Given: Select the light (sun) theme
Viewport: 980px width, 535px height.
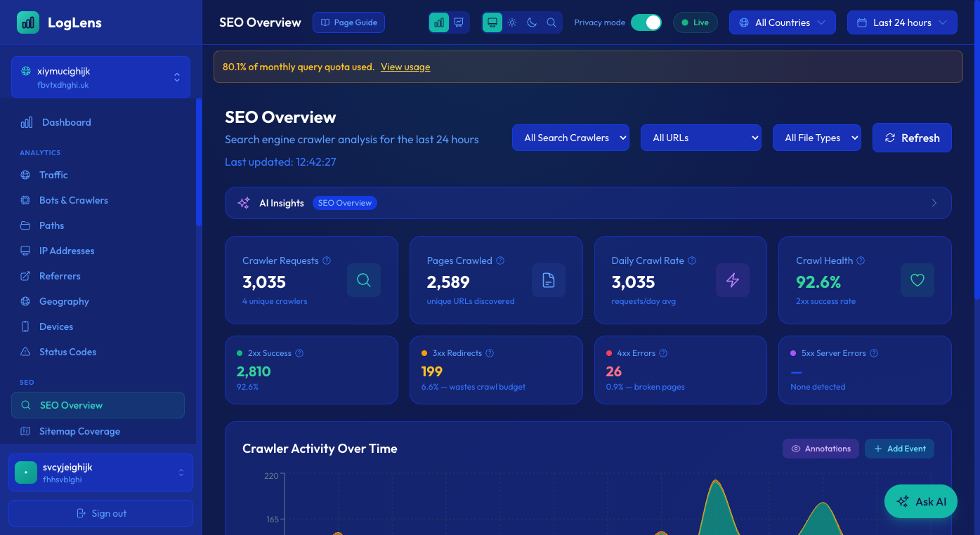Looking at the screenshot, I should (x=512, y=22).
